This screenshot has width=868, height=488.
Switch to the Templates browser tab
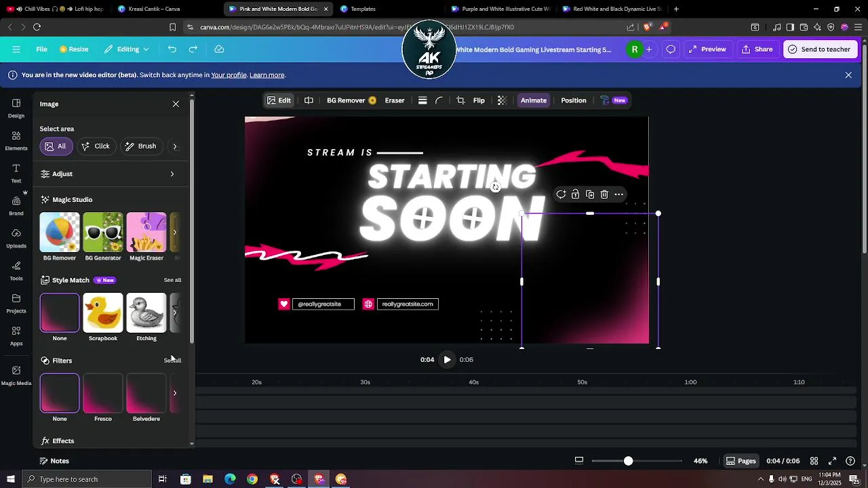click(x=363, y=9)
